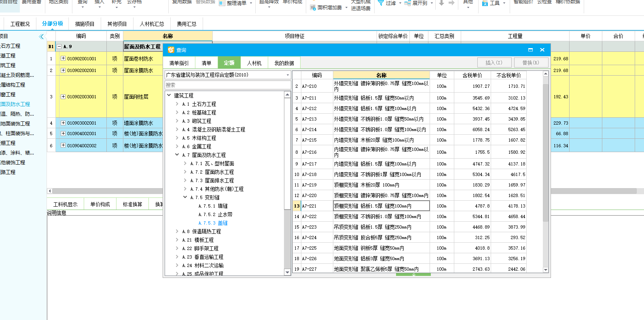Click the main table horizontal scrollbar left arrow
Screen dimensions: 644x320
(50, 191)
